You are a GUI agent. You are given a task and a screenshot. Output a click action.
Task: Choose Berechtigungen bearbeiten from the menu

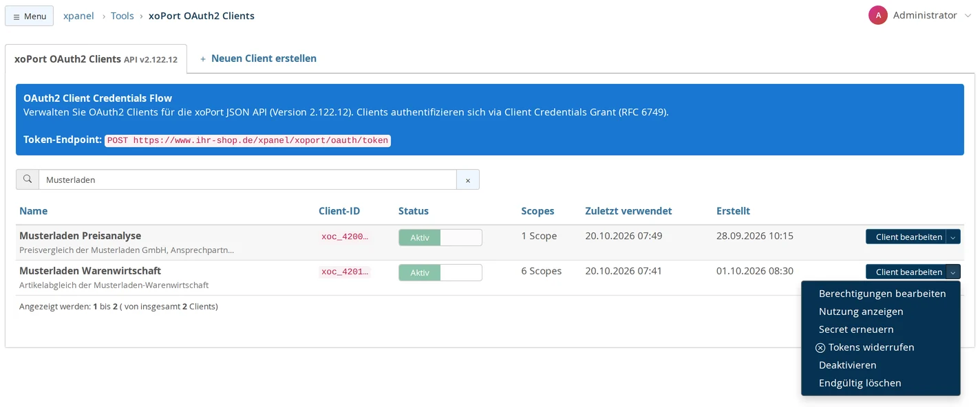point(881,294)
